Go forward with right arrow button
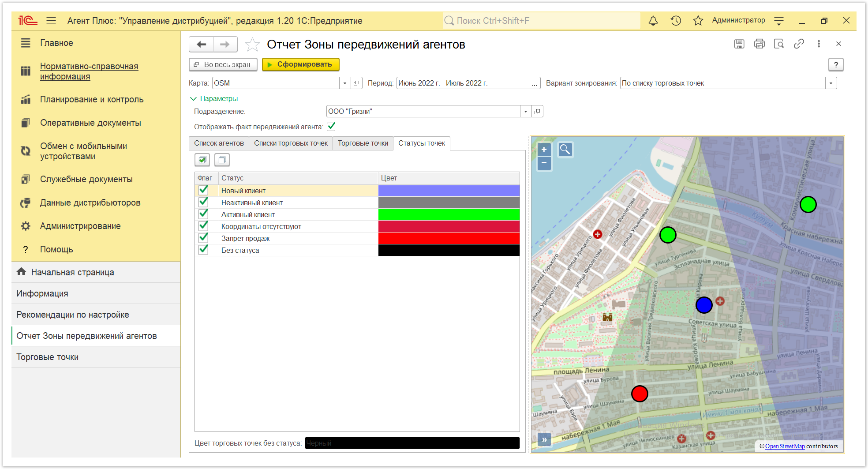This screenshot has width=868, height=469. coord(225,44)
